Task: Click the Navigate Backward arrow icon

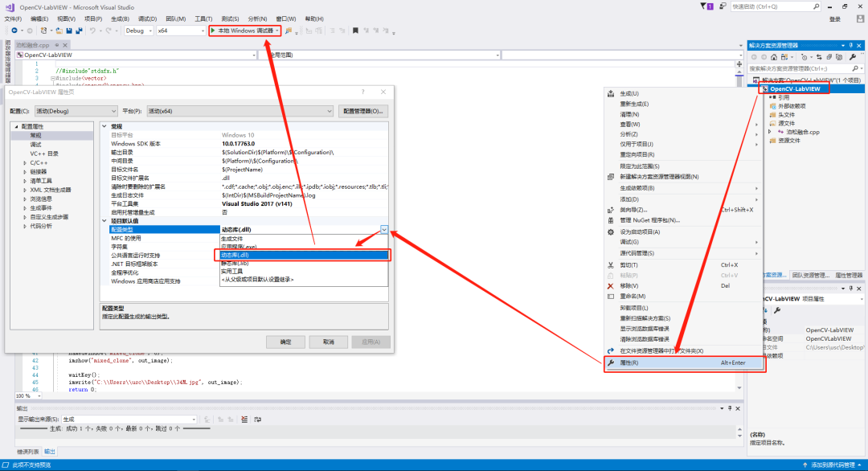Action: [x=14, y=31]
